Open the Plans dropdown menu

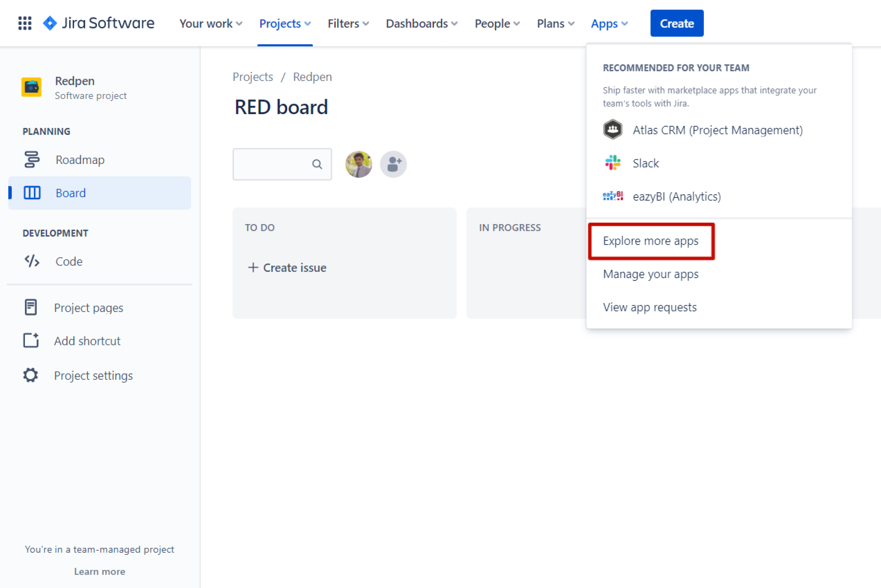pos(556,23)
